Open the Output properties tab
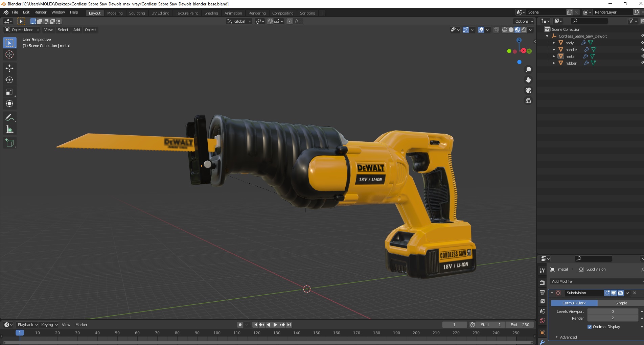Viewport: 644px width, 345px height. pyautogui.click(x=542, y=292)
